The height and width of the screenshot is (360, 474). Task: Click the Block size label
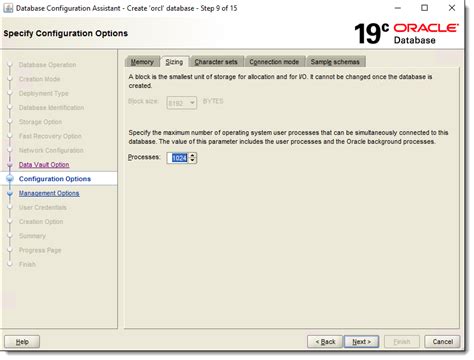coord(143,101)
